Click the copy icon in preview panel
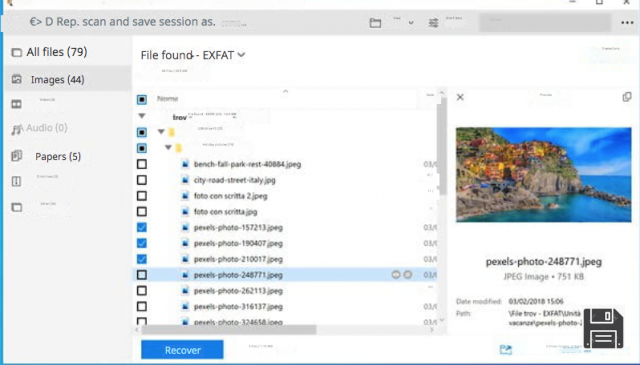Image resolution: width=640 pixels, height=365 pixels. (627, 97)
